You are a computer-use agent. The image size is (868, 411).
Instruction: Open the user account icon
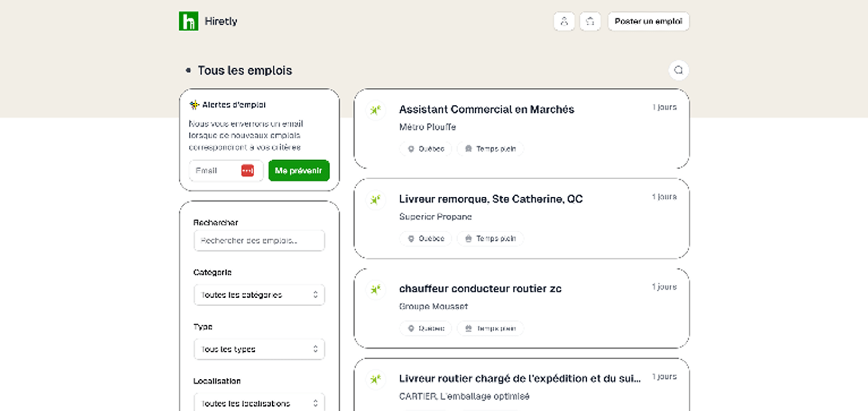564,21
